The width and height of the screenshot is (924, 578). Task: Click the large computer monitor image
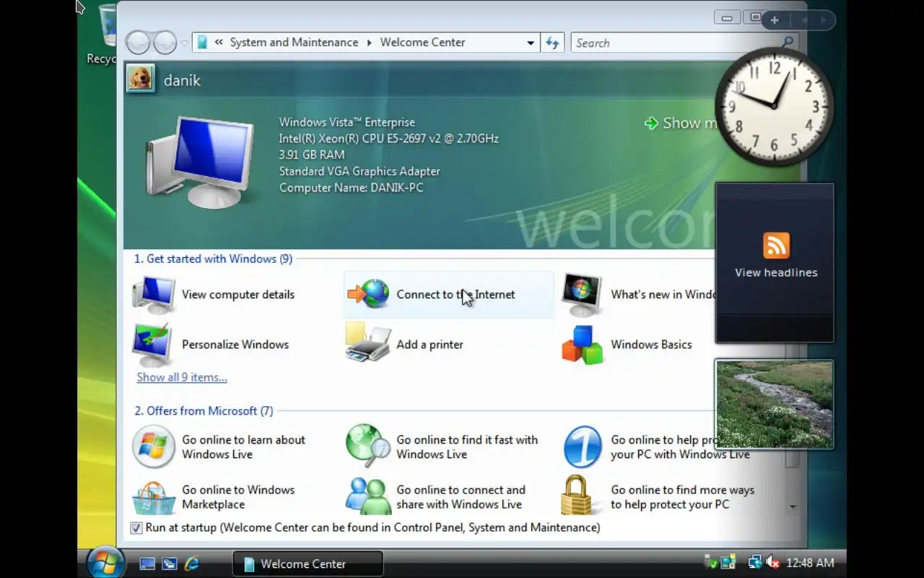coord(200,161)
